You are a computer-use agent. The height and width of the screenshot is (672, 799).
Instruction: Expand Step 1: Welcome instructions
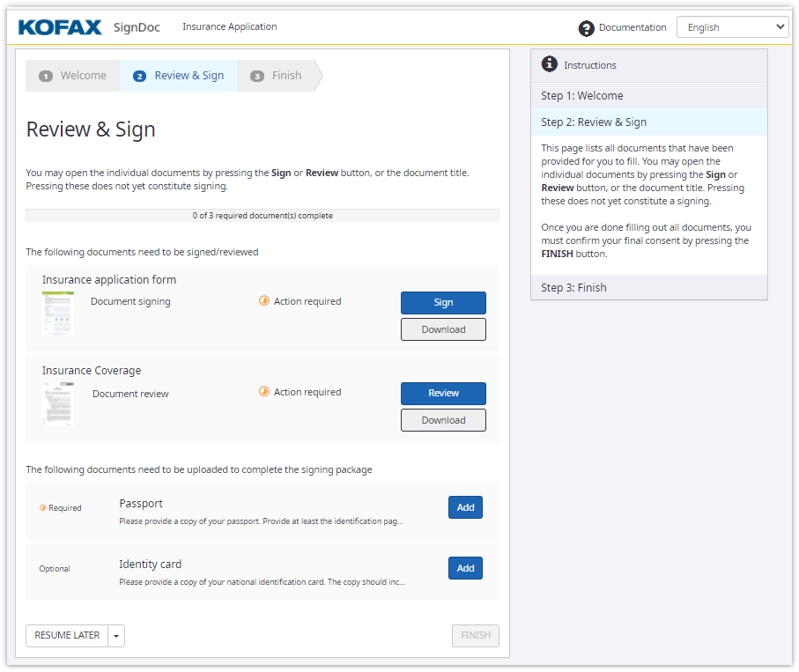pyautogui.click(x=649, y=96)
